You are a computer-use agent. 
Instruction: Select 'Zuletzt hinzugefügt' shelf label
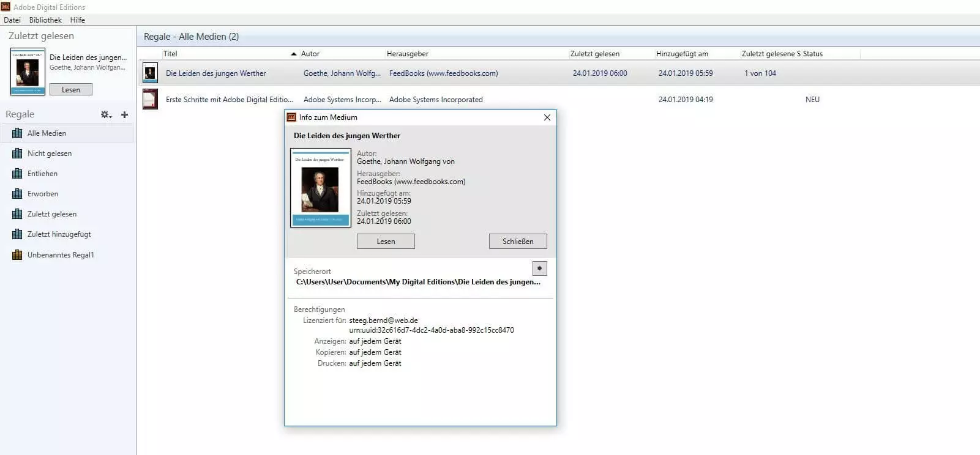[x=59, y=234]
